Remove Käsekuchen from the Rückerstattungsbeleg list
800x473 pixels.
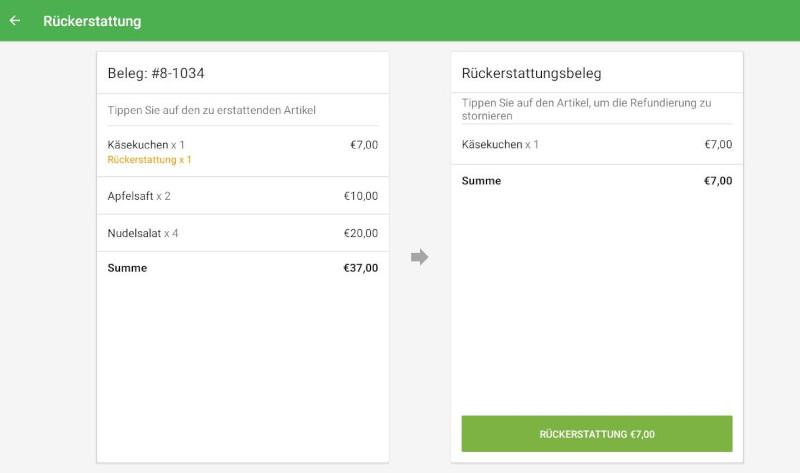pos(597,144)
